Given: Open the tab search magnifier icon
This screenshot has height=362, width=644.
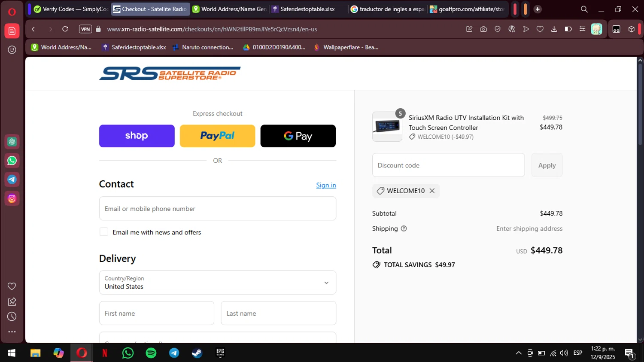Looking at the screenshot, I should 584,9.
